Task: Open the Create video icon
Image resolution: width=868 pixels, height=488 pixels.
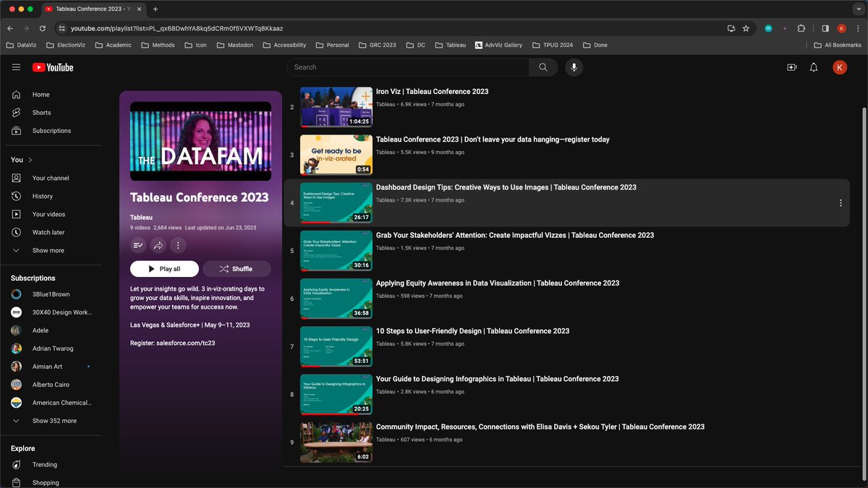Action: [x=791, y=67]
